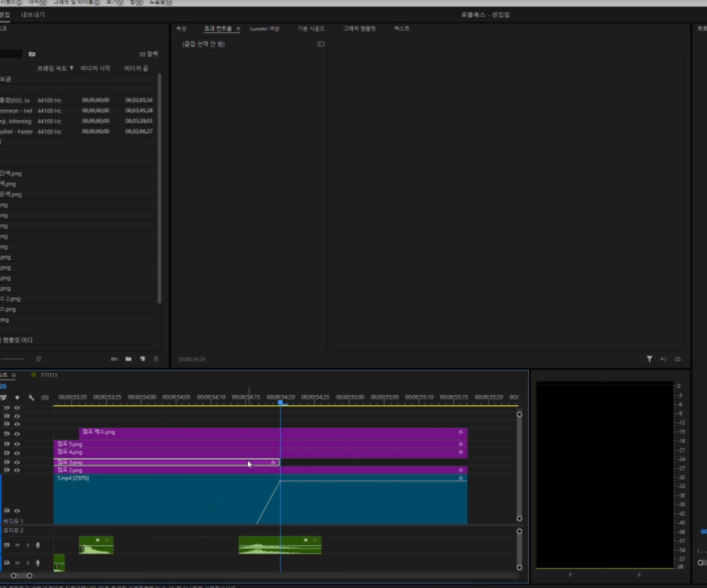The height and width of the screenshot is (588, 707).
Task: Solo the bottom audio track with S
Action: 28,563
